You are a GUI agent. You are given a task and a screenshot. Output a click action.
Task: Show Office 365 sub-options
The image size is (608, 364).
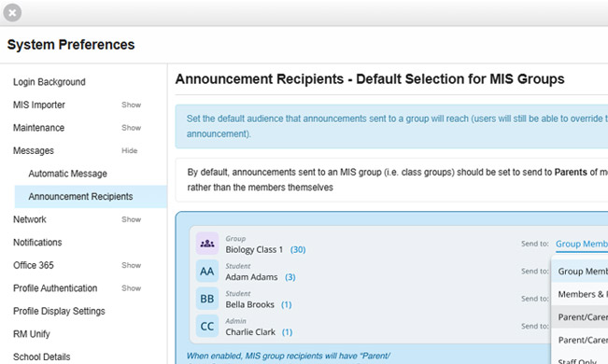click(x=131, y=265)
